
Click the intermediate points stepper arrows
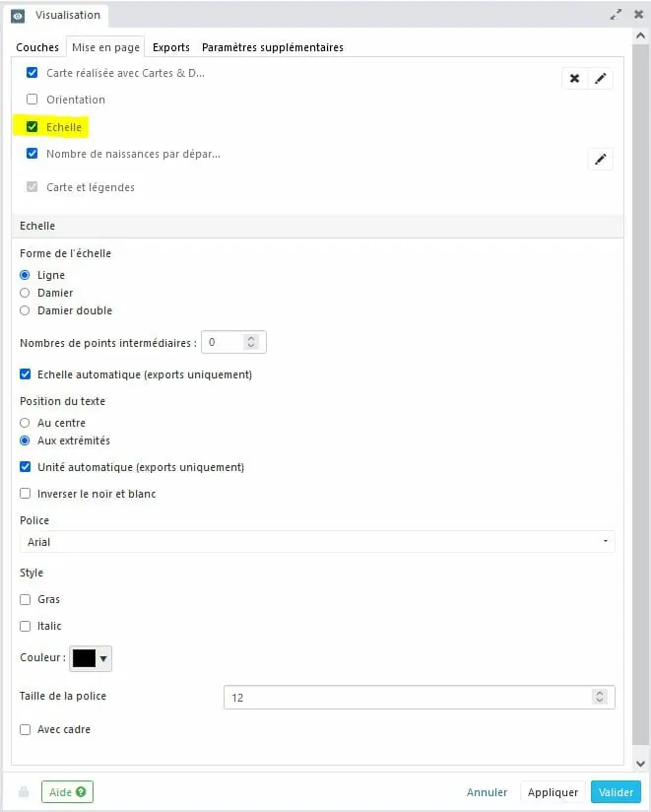click(251, 343)
